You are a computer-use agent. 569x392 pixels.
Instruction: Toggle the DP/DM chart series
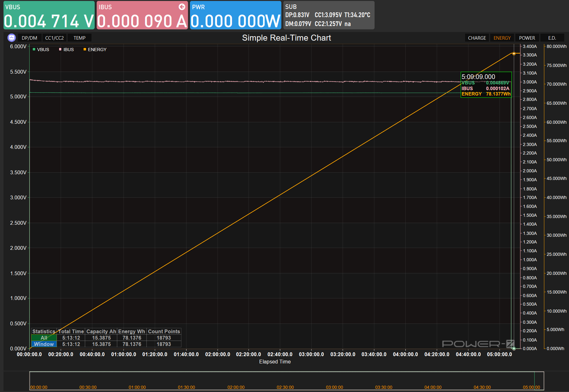click(x=30, y=38)
